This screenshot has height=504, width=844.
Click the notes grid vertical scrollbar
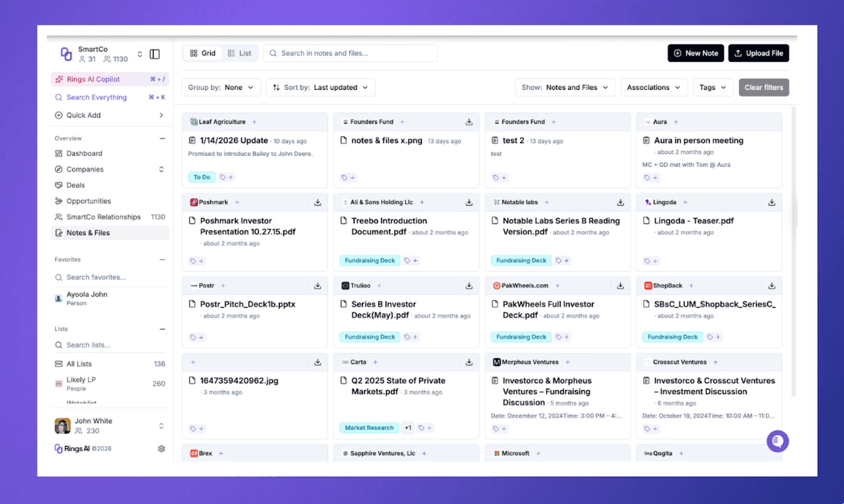793,250
